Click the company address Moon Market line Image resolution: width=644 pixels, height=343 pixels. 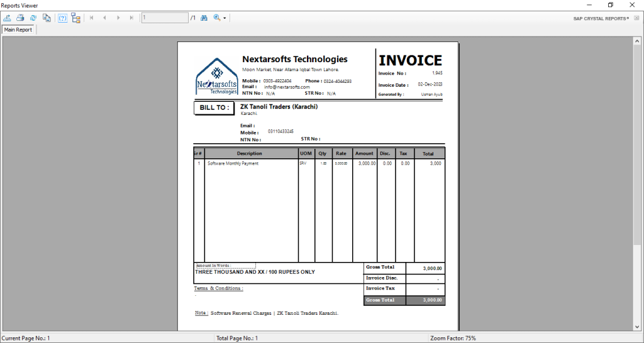tap(291, 70)
